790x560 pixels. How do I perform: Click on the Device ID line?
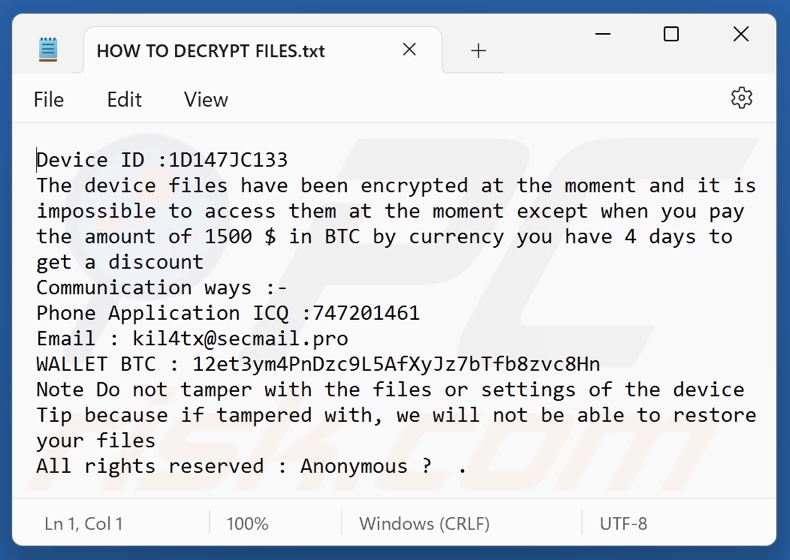[162, 160]
